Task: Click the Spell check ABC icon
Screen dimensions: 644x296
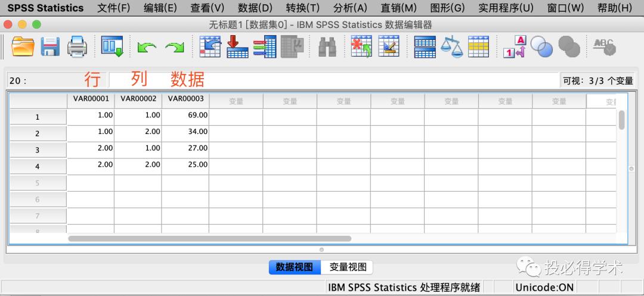Action: coord(604,46)
